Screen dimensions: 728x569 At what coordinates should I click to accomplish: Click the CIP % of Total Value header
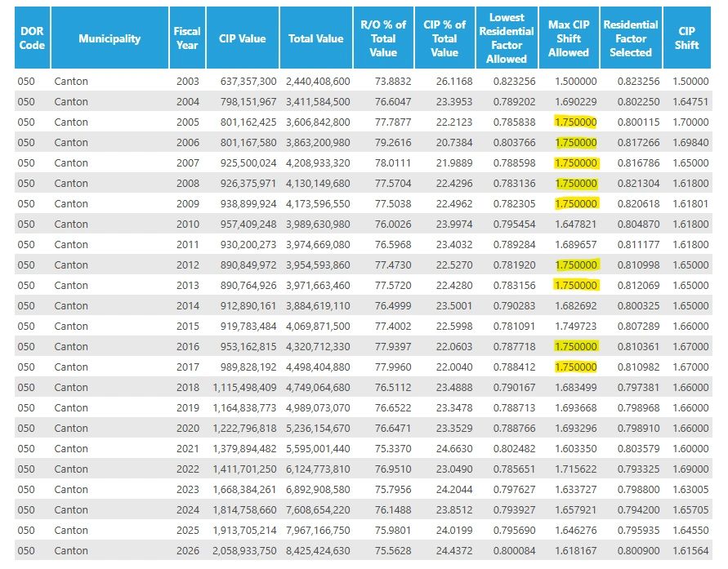pos(444,38)
